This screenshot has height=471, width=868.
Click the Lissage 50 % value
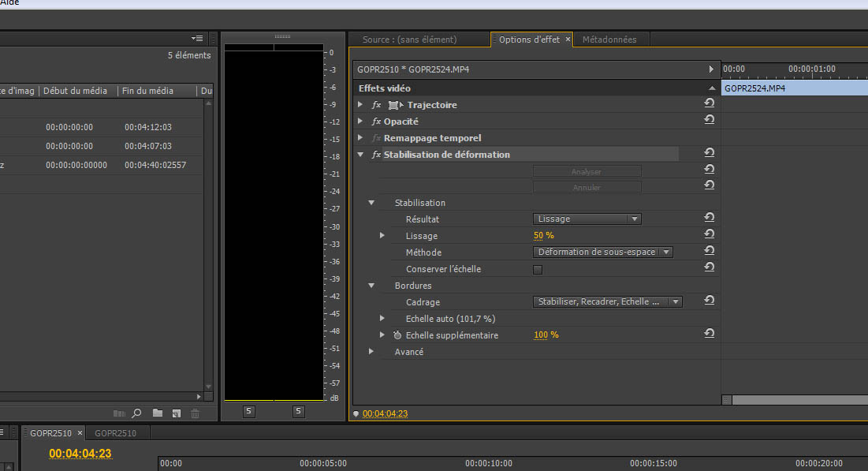544,236
